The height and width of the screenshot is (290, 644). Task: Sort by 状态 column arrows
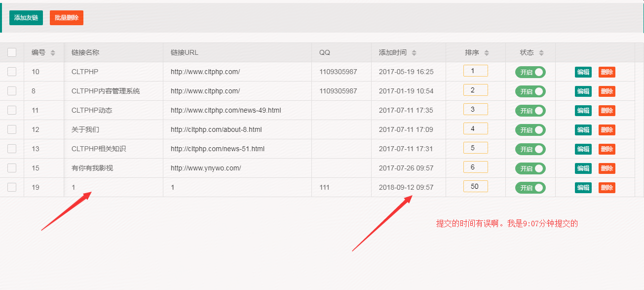coord(541,52)
